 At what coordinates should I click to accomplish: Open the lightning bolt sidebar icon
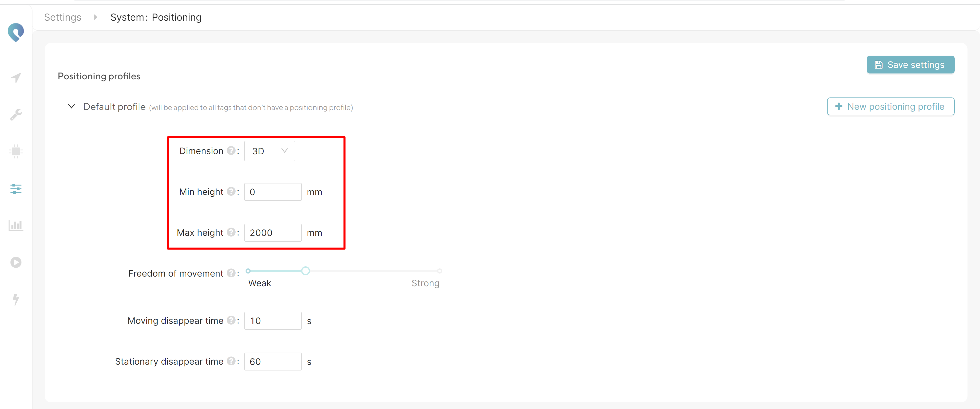pos(16,299)
